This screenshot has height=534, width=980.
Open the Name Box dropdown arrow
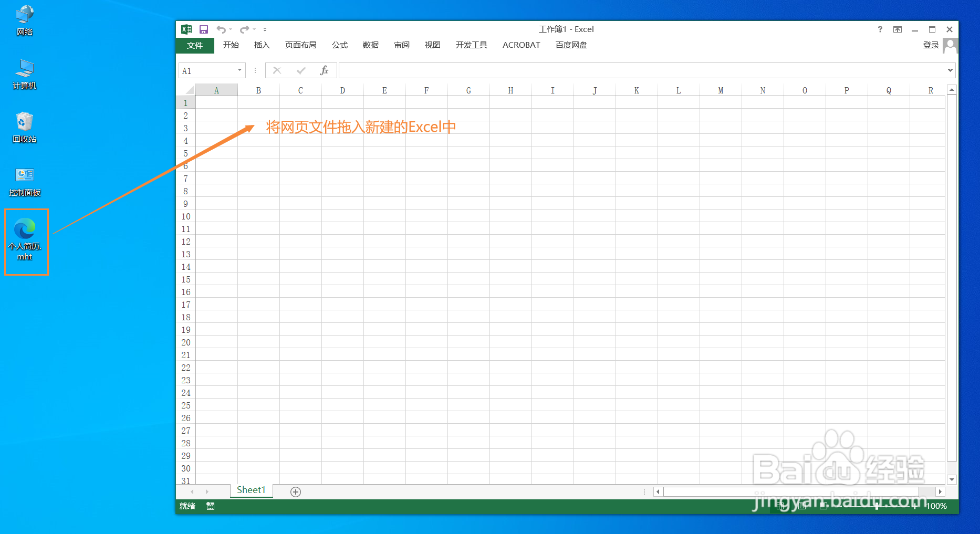(239, 70)
